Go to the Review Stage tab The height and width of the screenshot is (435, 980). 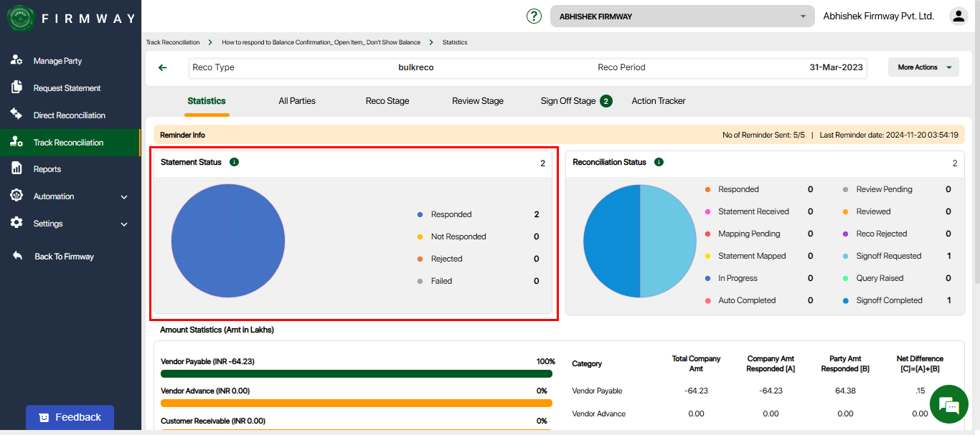point(478,101)
